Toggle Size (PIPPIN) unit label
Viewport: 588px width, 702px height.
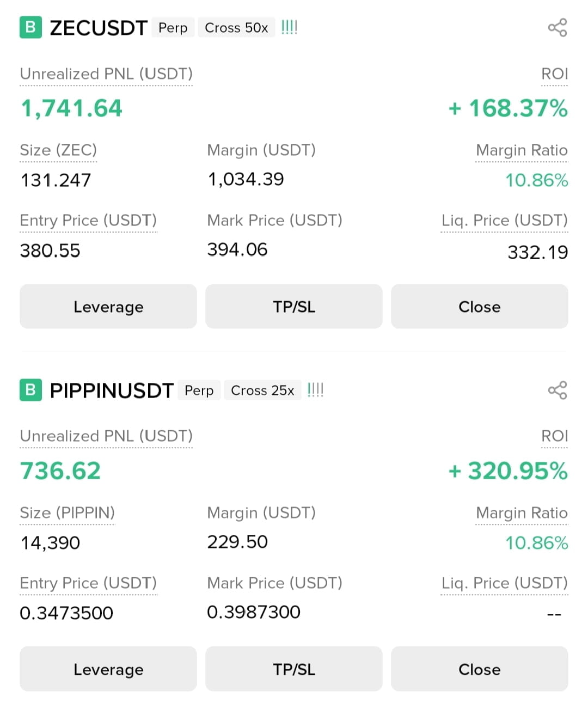point(68,513)
